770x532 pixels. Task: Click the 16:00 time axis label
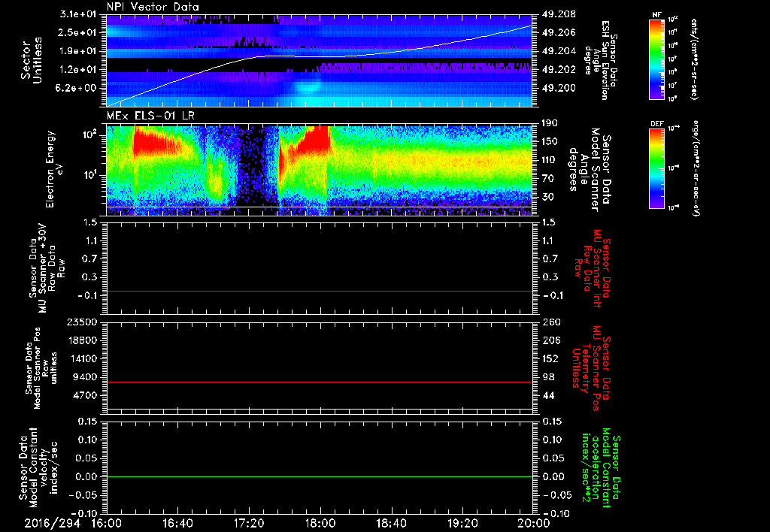pos(106,523)
